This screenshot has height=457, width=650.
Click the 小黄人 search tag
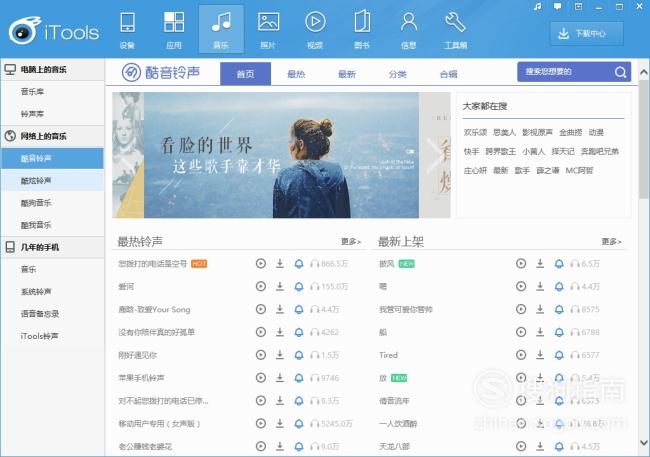534,152
